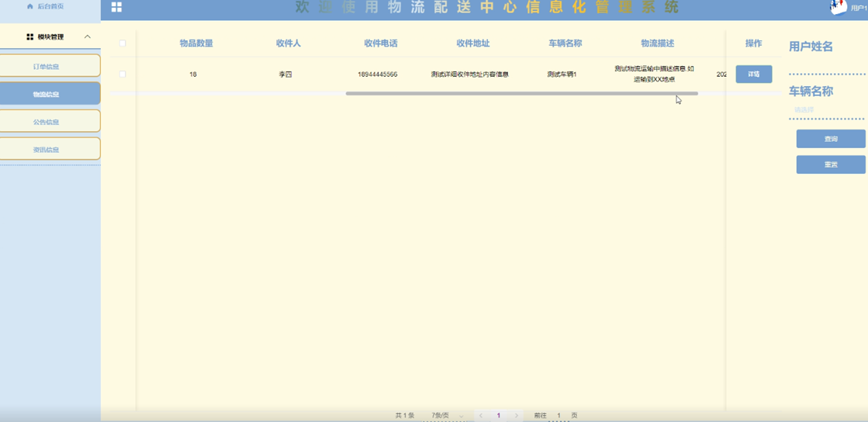This screenshot has width=868, height=422.
Task: Collapse the 模块管理 menu chevron
Action: point(88,36)
